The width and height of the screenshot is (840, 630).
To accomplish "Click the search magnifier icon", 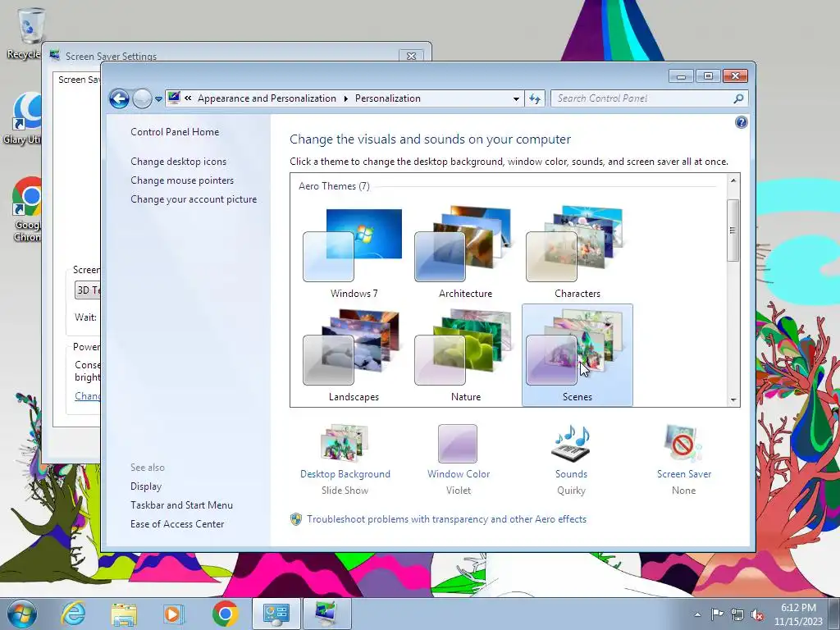I will coord(739,98).
